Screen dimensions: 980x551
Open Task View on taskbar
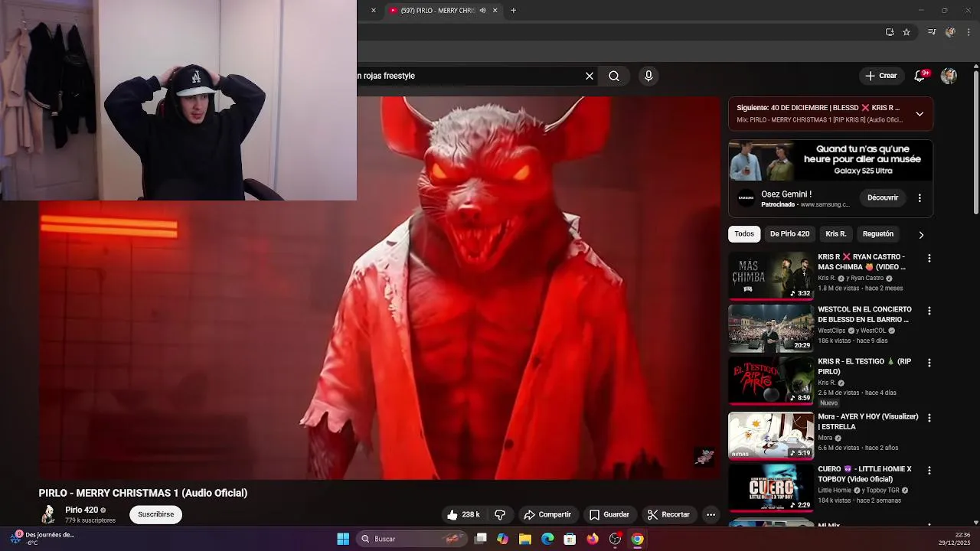pos(480,539)
